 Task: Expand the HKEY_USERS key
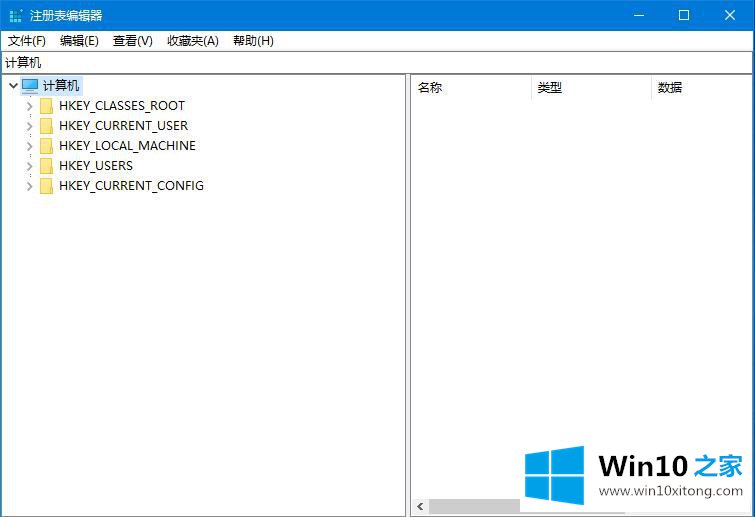pos(29,166)
